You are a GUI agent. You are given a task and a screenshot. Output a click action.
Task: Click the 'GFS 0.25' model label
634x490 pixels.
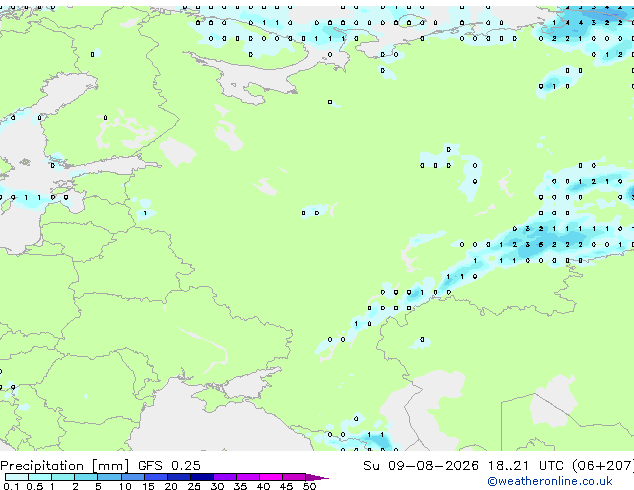169,465
